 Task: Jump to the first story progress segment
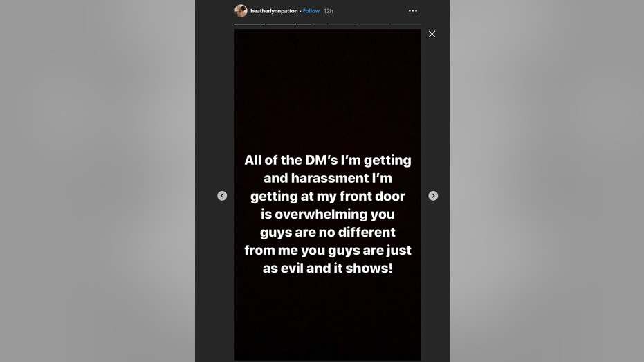(250, 24)
